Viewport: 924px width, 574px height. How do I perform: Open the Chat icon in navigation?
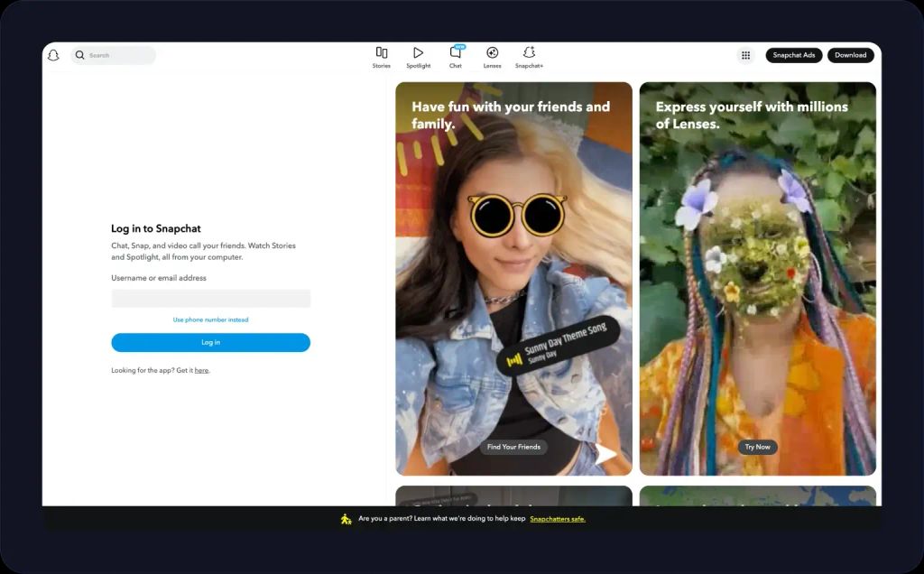[x=456, y=53]
